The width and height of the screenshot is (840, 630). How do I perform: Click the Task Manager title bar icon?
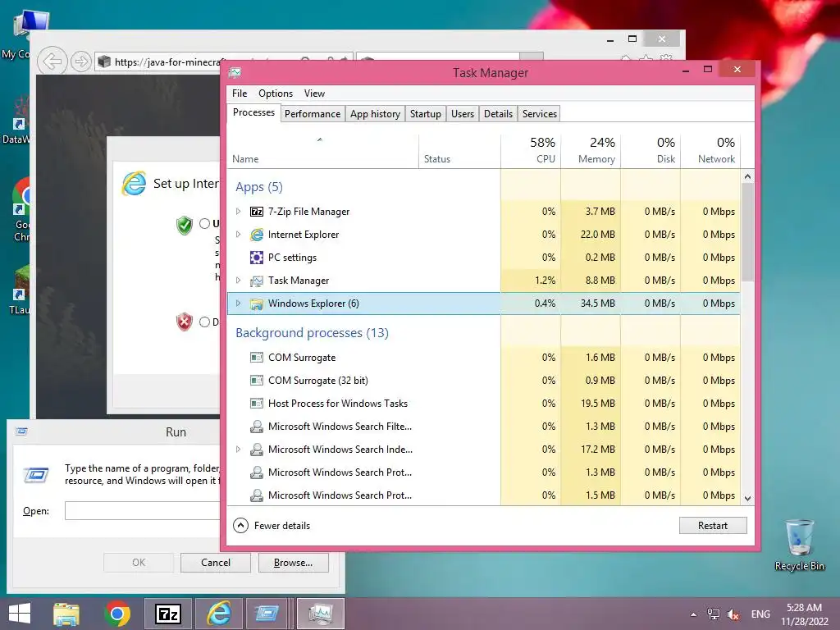[x=235, y=72]
